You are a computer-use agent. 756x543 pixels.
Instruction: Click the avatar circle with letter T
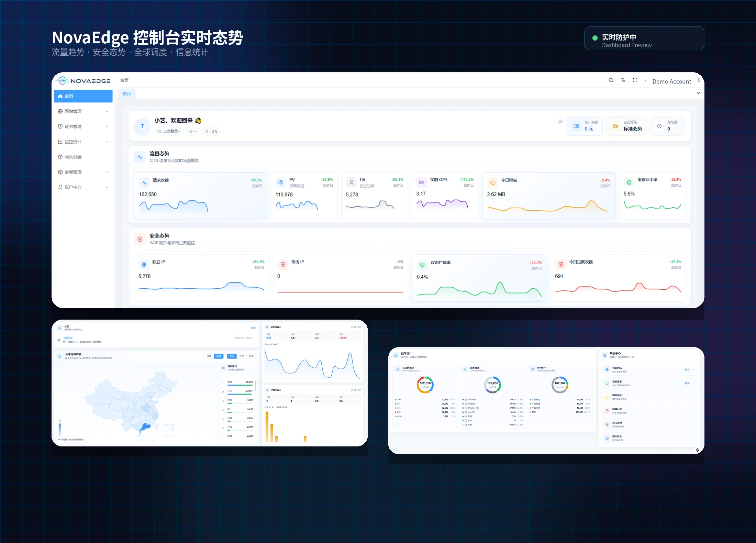143,126
